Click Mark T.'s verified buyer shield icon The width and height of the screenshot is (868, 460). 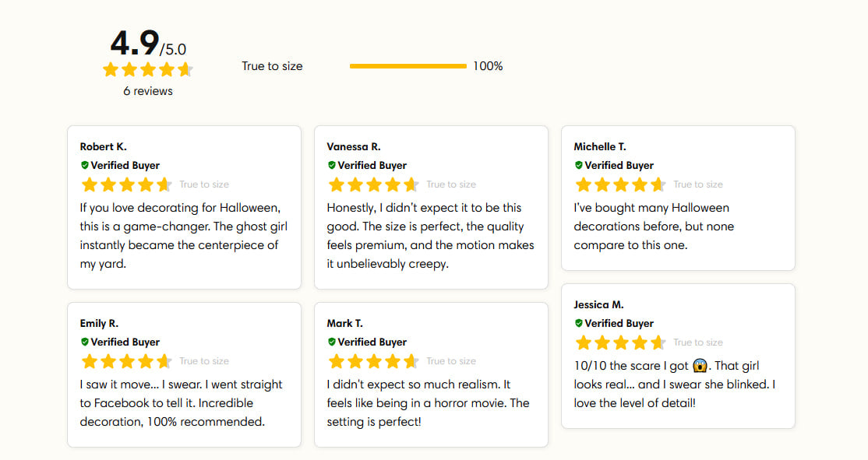[x=332, y=342]
